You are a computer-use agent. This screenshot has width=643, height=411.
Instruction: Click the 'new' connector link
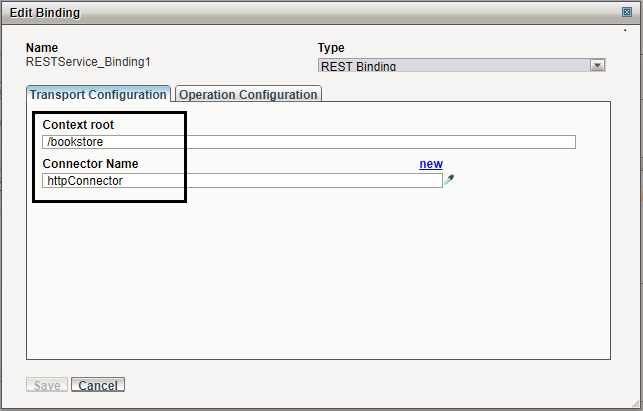click(x=431, y=164)
